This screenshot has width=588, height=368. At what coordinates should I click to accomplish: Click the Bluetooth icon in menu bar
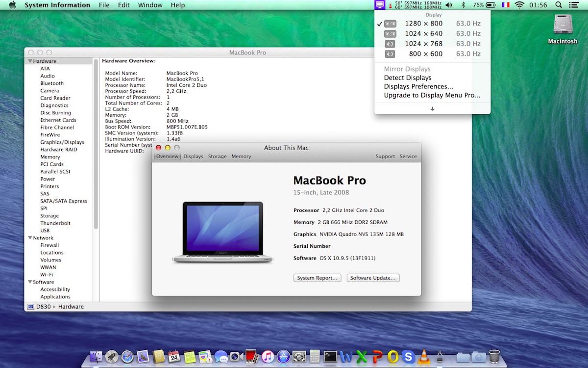464,5
